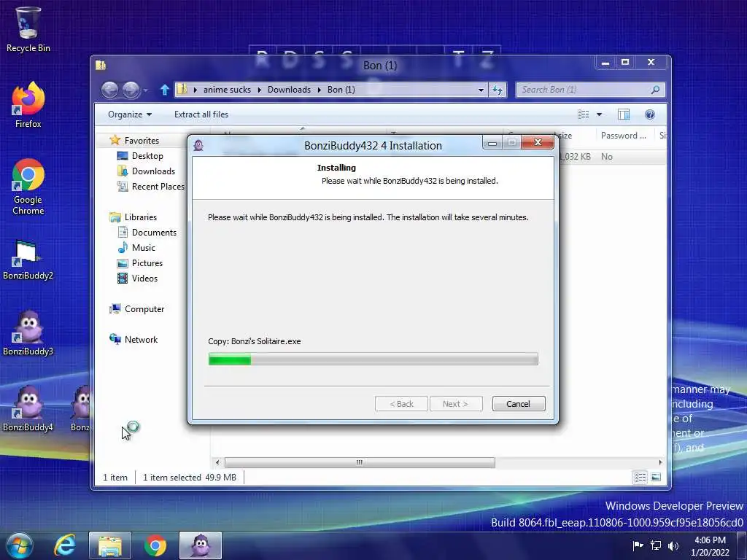Click the Explorer Back arrow button

(x=110, y=90)
